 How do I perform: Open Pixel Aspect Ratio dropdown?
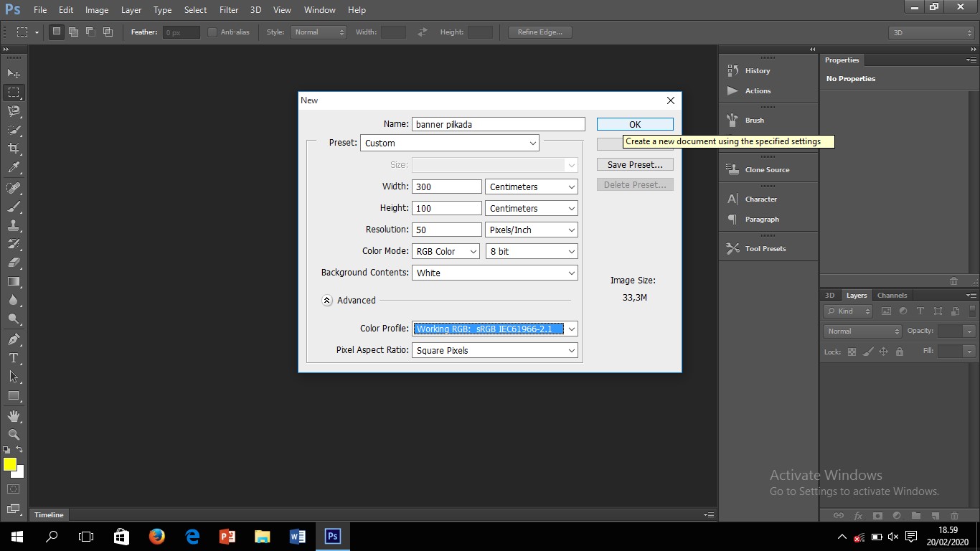point(495,350)
